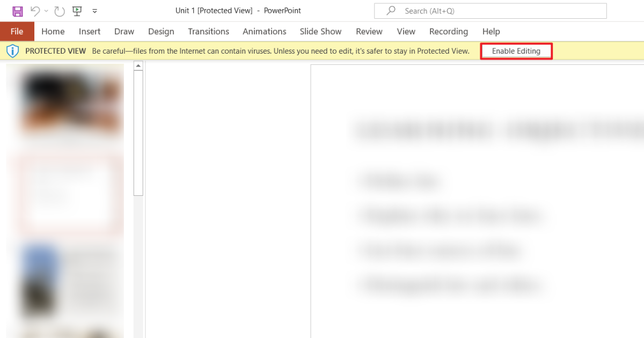Go to the Animations tab
This screenshot has width=644, height=338.
[x=264, y=32]
